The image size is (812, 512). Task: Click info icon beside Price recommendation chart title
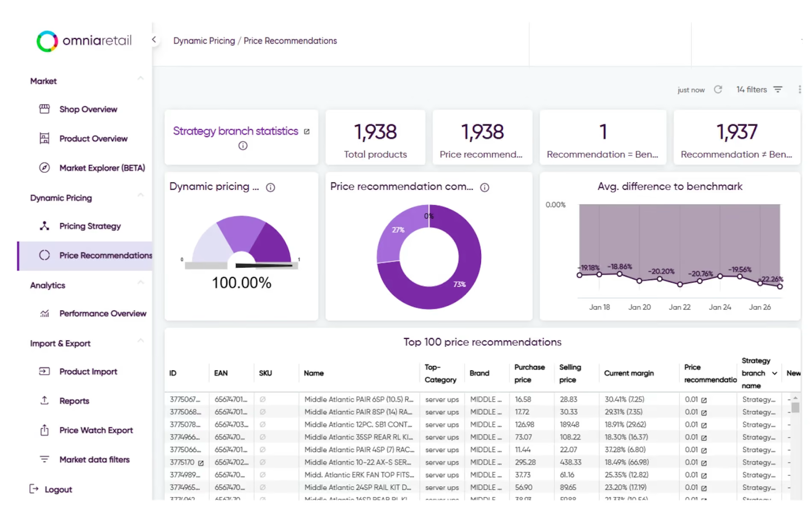coord(484,188)
